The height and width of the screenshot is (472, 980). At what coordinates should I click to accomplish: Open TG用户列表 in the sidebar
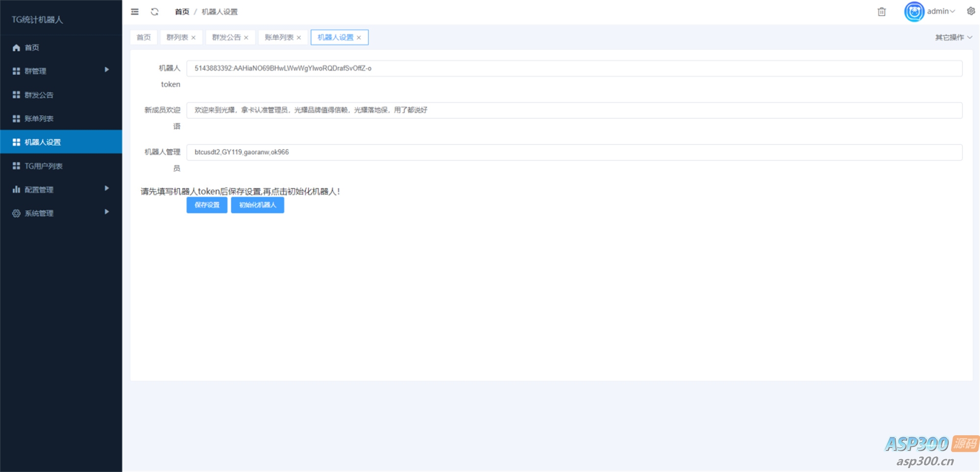[44, 166]
